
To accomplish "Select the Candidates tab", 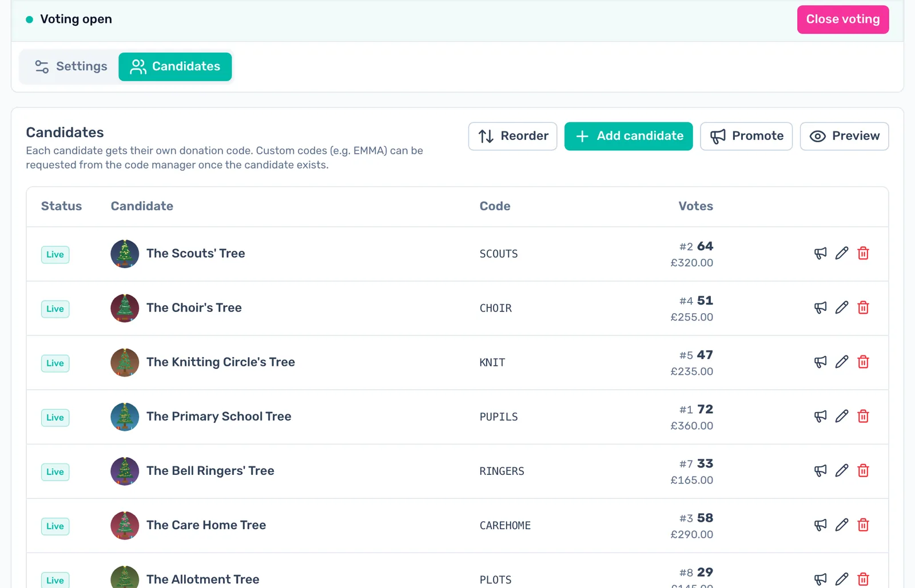I will pyautogui.click(x=175, y=67).
